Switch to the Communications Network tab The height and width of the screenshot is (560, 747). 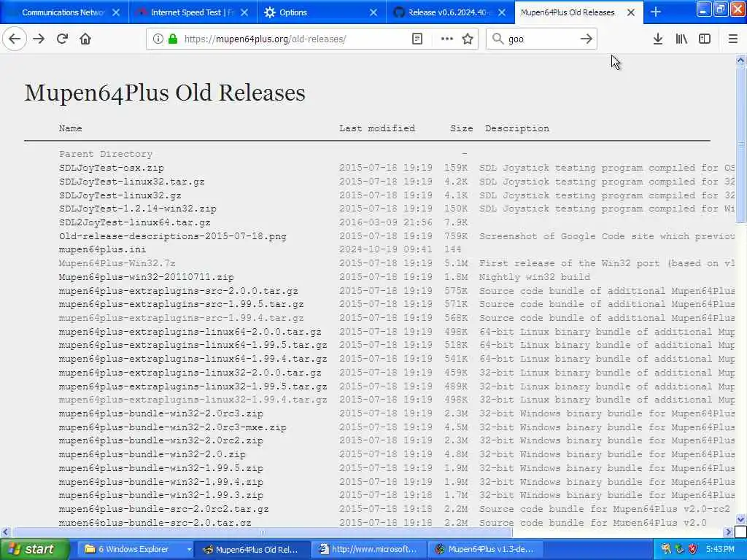click(x=64, y=12)
